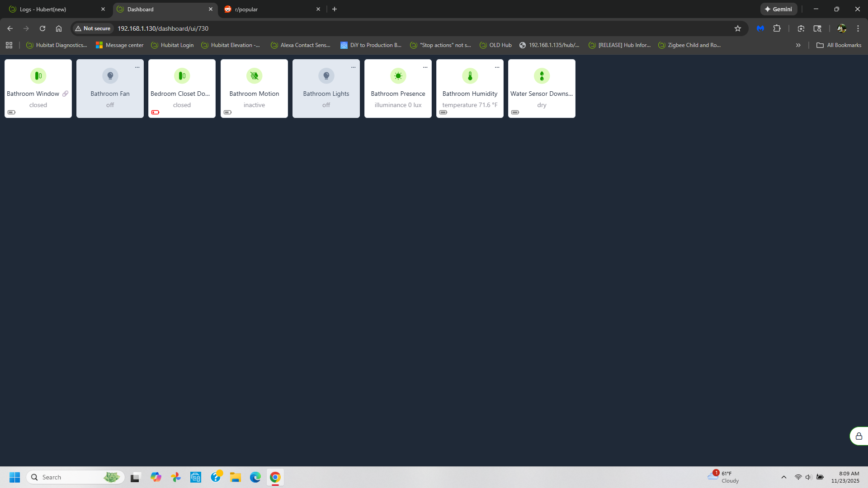Click the Bathroom Motion sensor icon
Image resolution: width=868 pixels, height=488 pixels.
tap(254, 76)
